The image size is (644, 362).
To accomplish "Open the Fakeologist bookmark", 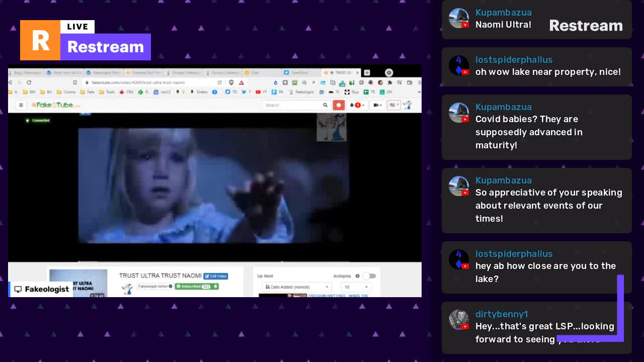I will pyautogui.click(x=301, y=92).
